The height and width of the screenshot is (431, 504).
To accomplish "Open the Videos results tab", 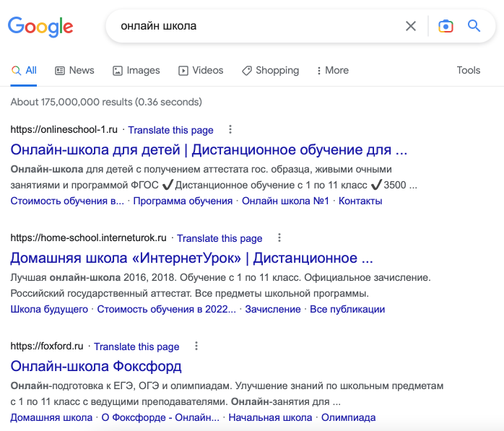I will coord(201,71).
